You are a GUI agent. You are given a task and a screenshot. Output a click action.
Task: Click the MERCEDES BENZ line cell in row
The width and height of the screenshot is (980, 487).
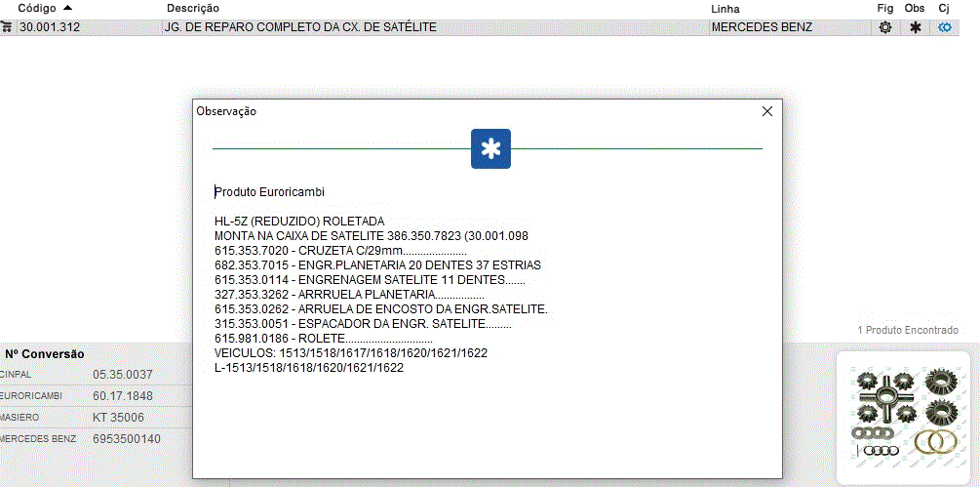tap(762, 27)
